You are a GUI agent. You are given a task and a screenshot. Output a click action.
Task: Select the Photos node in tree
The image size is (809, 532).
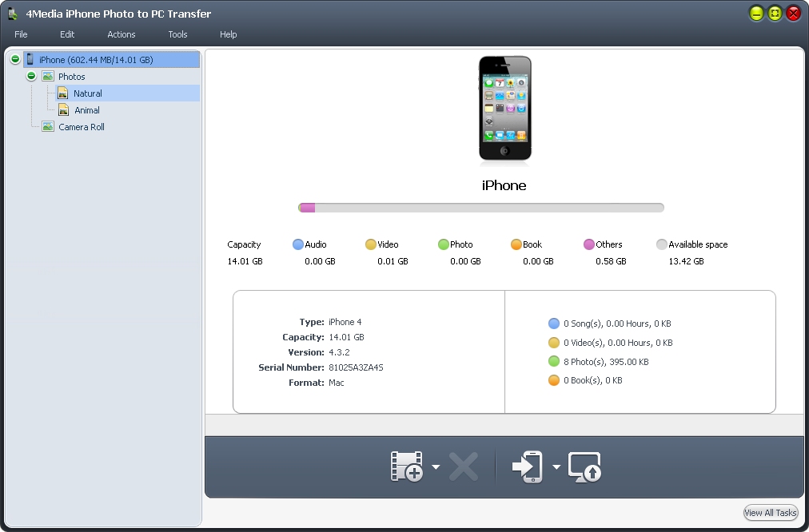coord(72,77)
